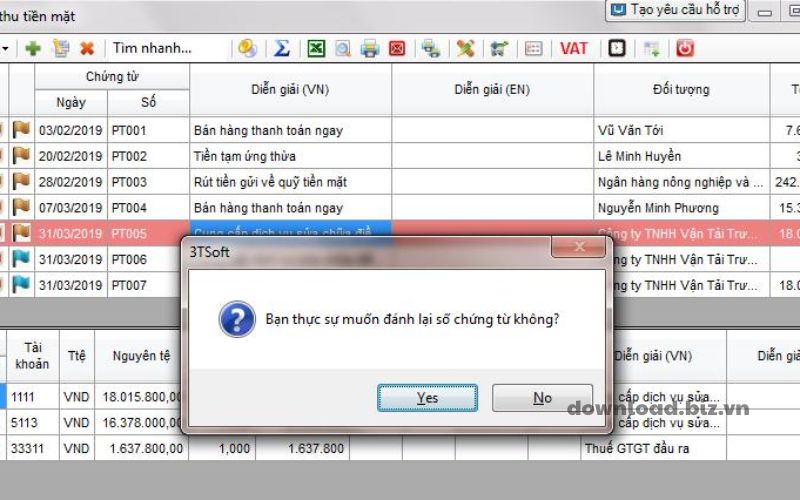The image size is (800, 500).
Task: Select voucher number PT003
Action: pos(148,182)
